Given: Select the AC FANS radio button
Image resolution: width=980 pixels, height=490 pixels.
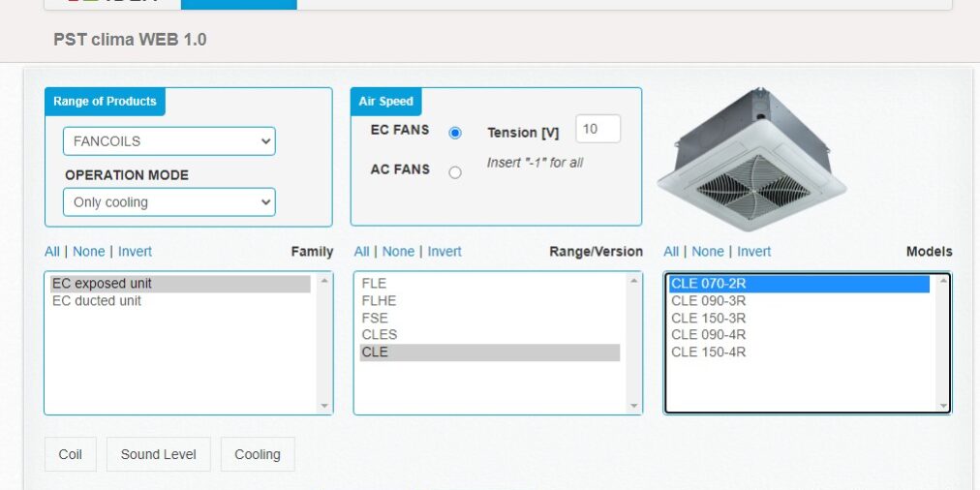Looking at the screenshot, I should (455, 172).
